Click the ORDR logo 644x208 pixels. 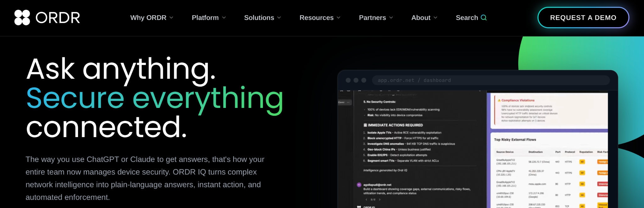[x=47, y=18]
